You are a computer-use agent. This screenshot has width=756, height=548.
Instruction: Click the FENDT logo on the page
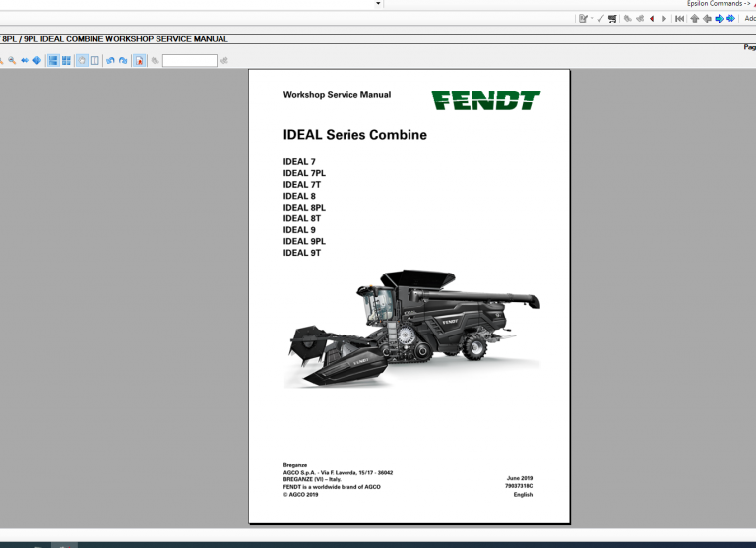[x=486, y=100]
